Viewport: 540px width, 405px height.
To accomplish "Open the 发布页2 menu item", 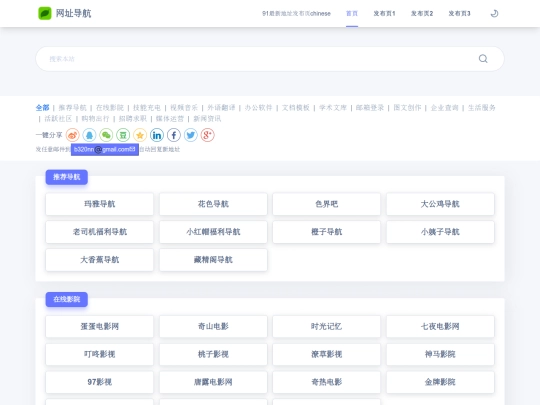I will (422, 13).
